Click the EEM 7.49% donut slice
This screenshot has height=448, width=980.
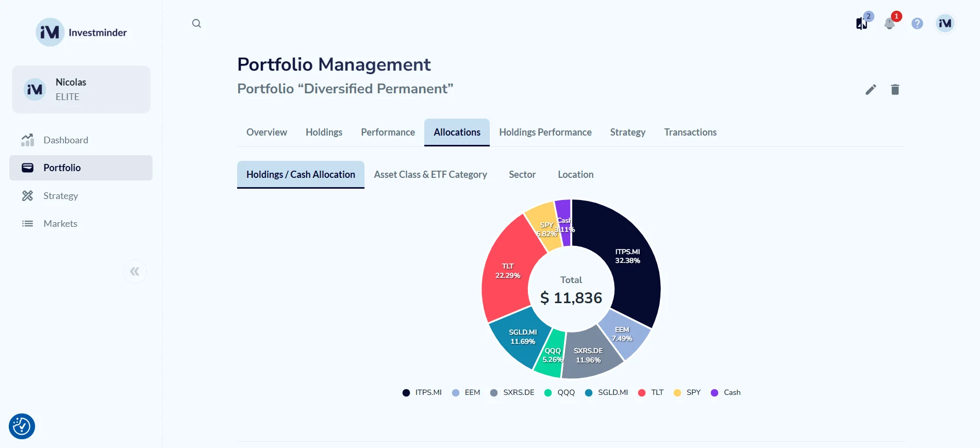[x=622, y=334]
